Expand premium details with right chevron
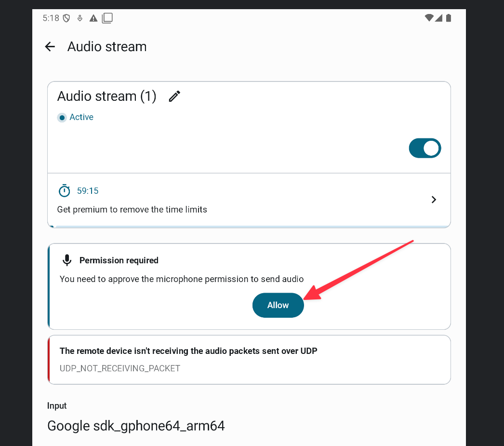This screenshot has height=446, width=504. [x=434, y=200]
